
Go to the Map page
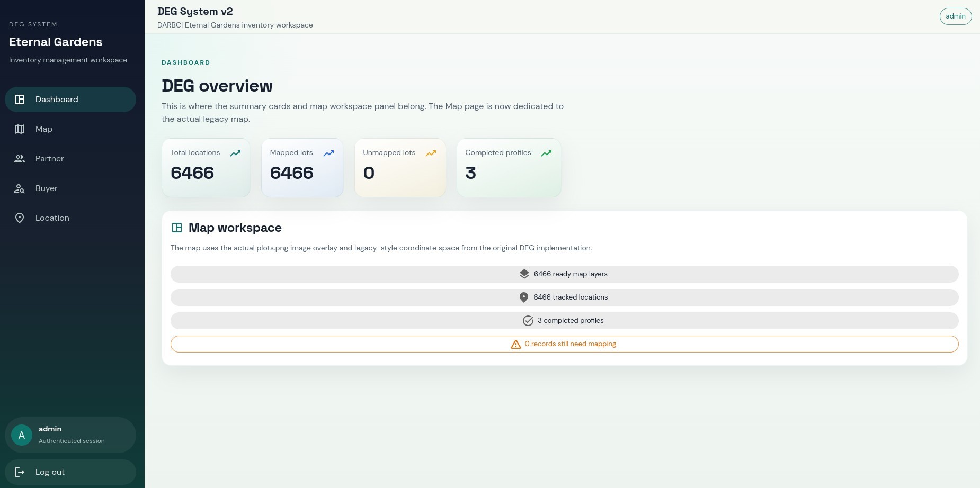click(x=70, y=129)
